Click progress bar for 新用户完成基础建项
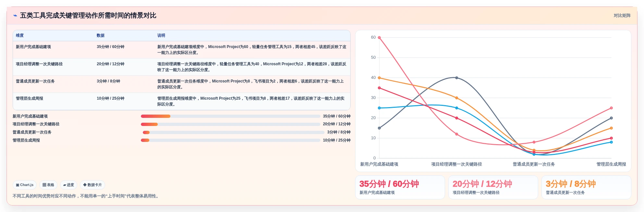Screen dimensions: 644x212 (230, 116)
